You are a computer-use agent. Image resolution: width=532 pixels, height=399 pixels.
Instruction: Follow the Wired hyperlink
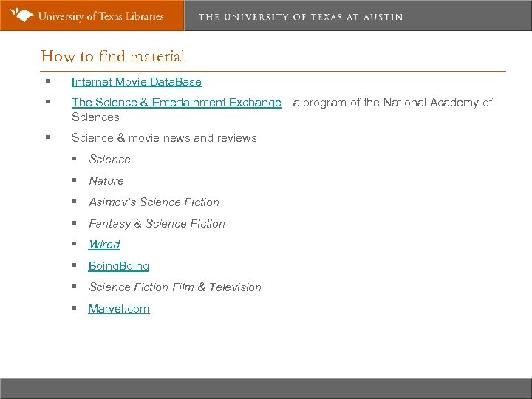[x=104, y=245]
